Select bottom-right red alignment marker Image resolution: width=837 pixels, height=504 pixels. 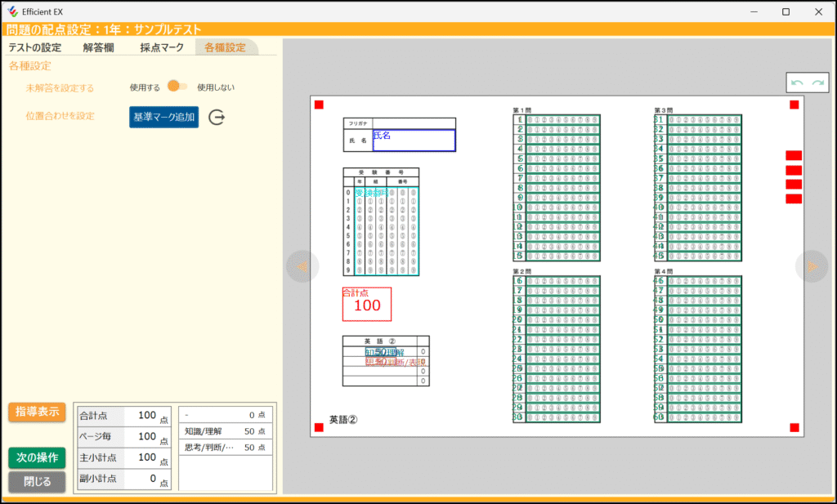tap(794, 427)
